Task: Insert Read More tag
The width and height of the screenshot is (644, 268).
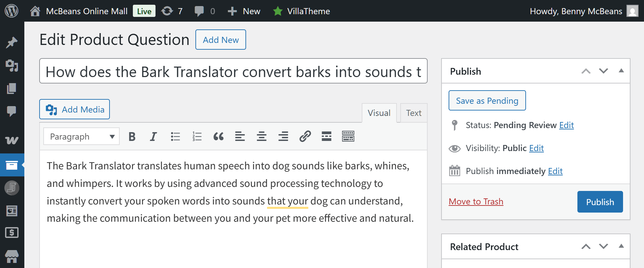Action: click(x=327, y=137)
